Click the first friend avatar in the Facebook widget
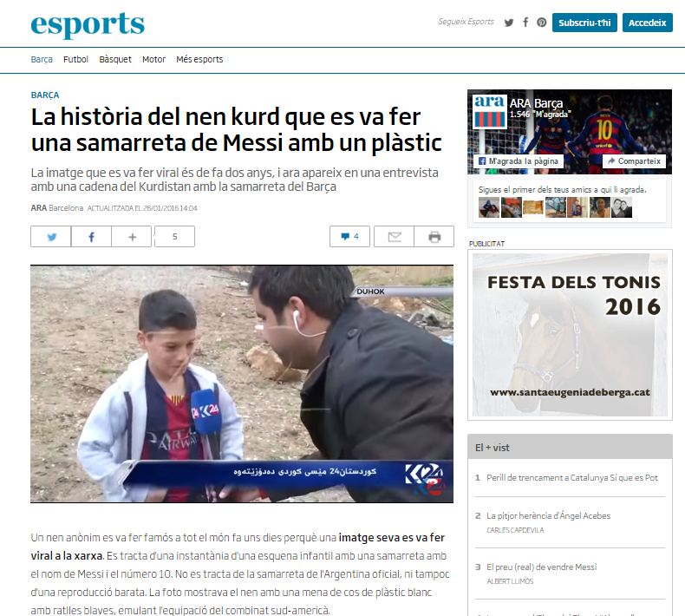The height and width of the screenshot is (616, 685). (489, 207)
